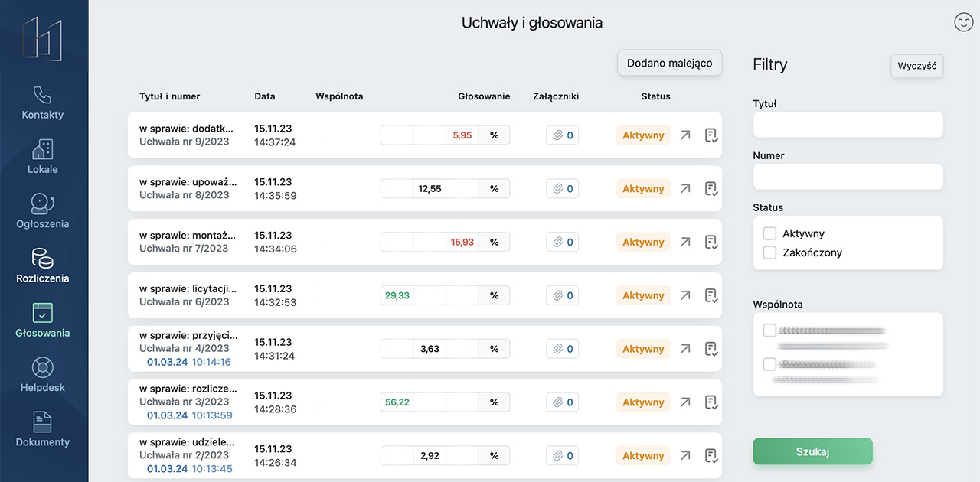Open the Kontakty phone icon

pyautogui.click(x=43, y=95)
